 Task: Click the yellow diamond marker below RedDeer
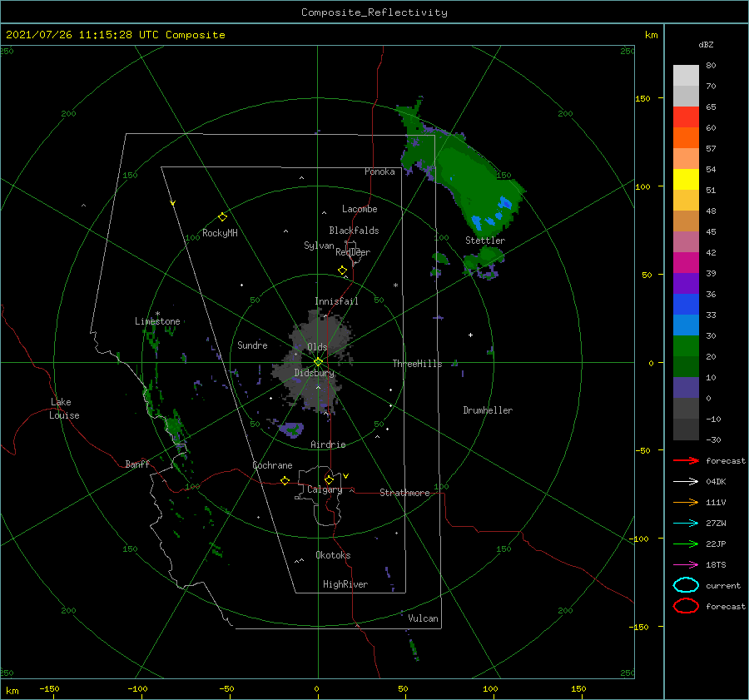tap(343, 271)
